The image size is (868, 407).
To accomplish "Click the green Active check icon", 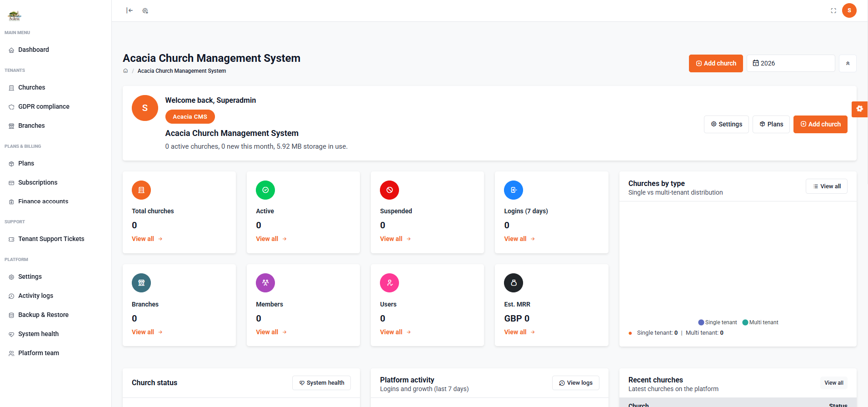I will click(x=265, y=190).
